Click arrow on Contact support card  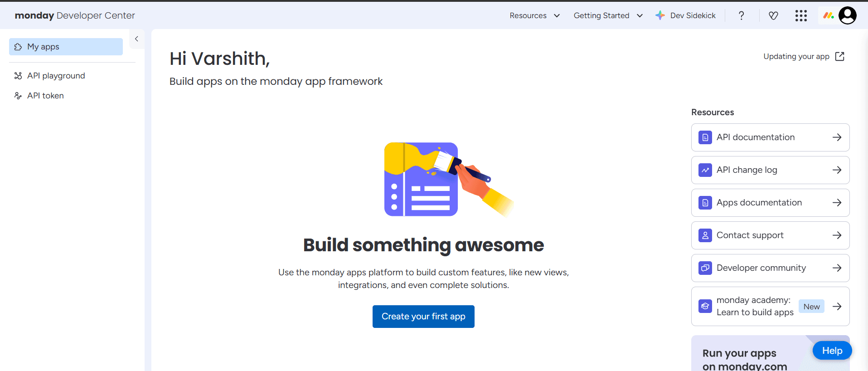pos(837,235)
